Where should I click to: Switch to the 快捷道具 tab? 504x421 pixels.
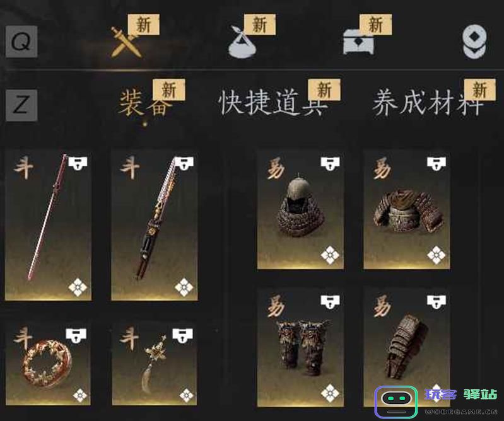point(273,103)
